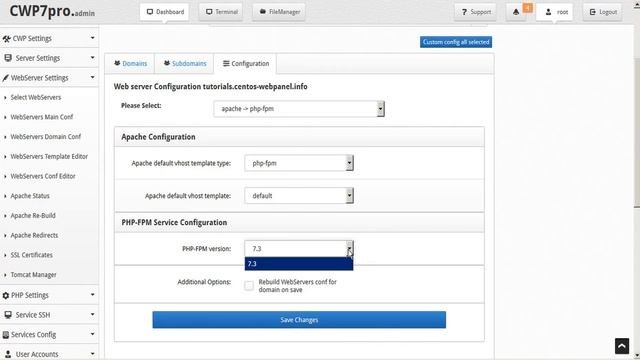Click the Support question mark icon
640x360 pixels.
click(464, 12)
